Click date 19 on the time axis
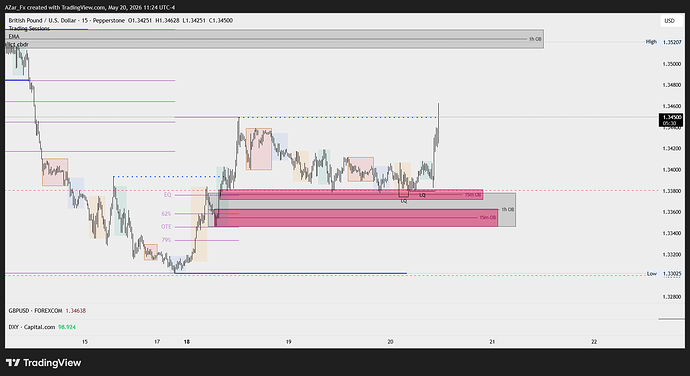Image resolution: width=690 pixels, height=376 pixels. (289, 342)
